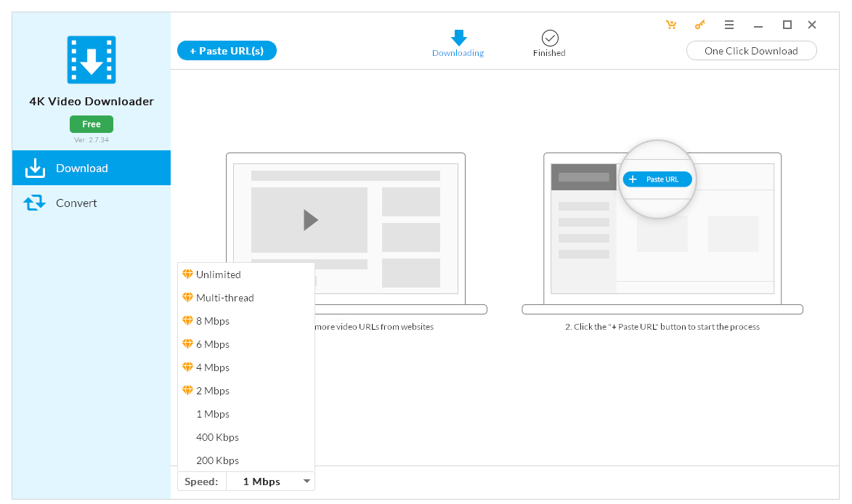Choose the Multi-thread option
This screenshot has height=504, width=852.
[225, 298]
